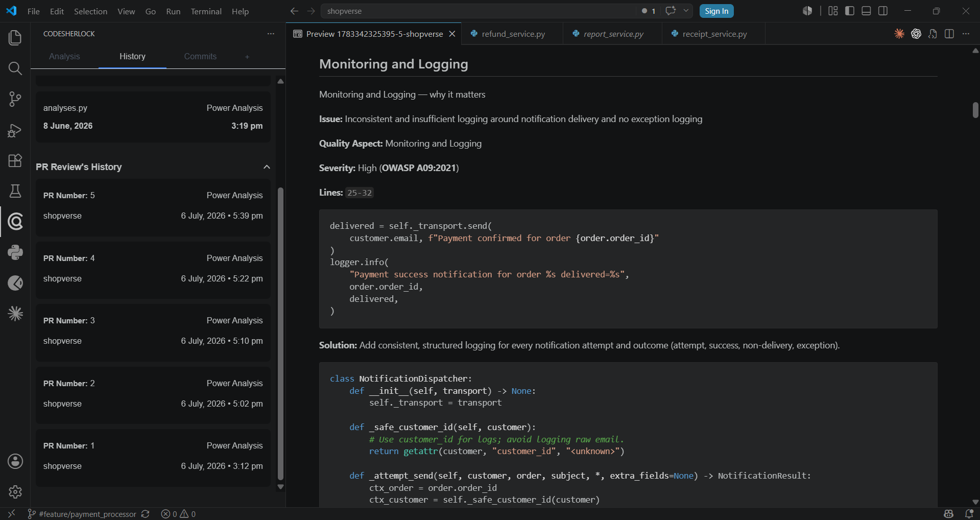Open CodeSherlock panel more actions
980x520 pixels.
(x=271, y=34)
